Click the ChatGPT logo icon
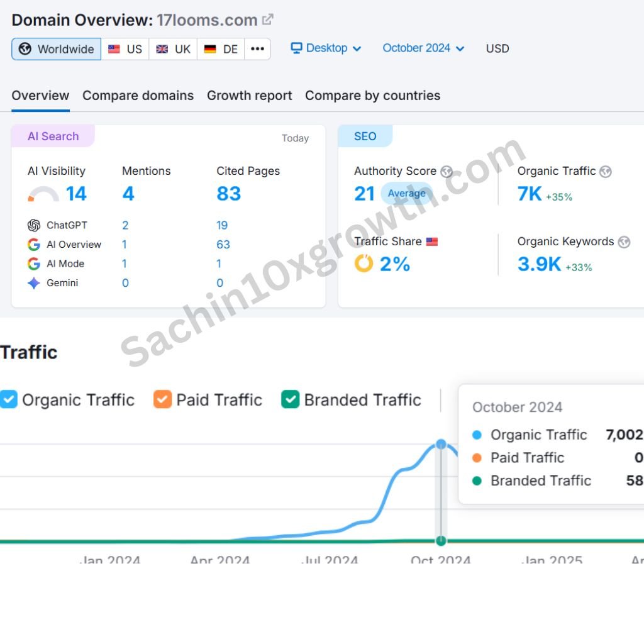Screen dimensions: 644x644 click(34, 225)
